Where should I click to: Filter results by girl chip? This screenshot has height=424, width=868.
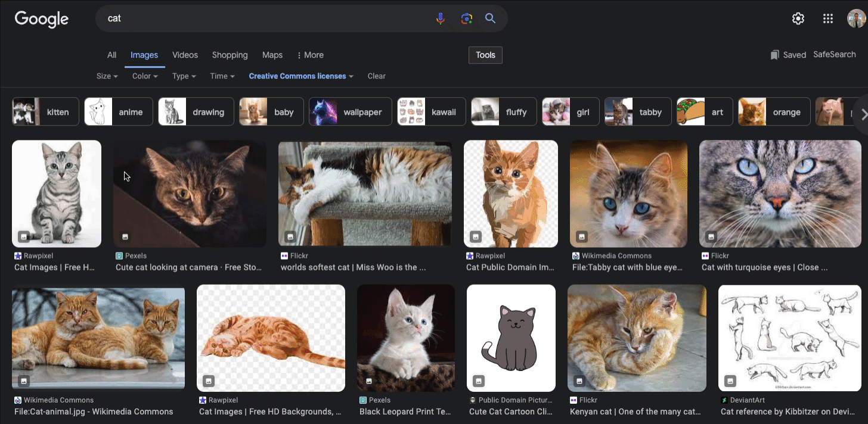571,112
